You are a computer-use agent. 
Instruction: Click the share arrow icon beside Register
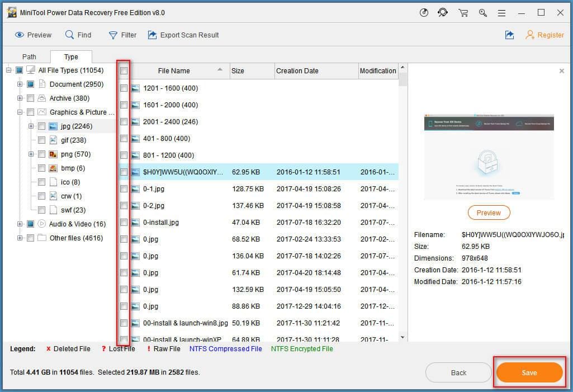pos(509,35)
